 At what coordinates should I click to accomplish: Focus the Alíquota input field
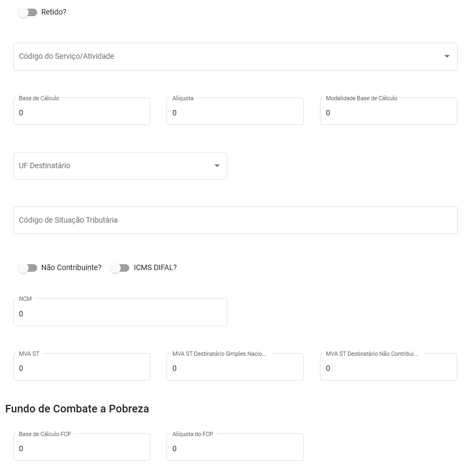pos(234,113)
